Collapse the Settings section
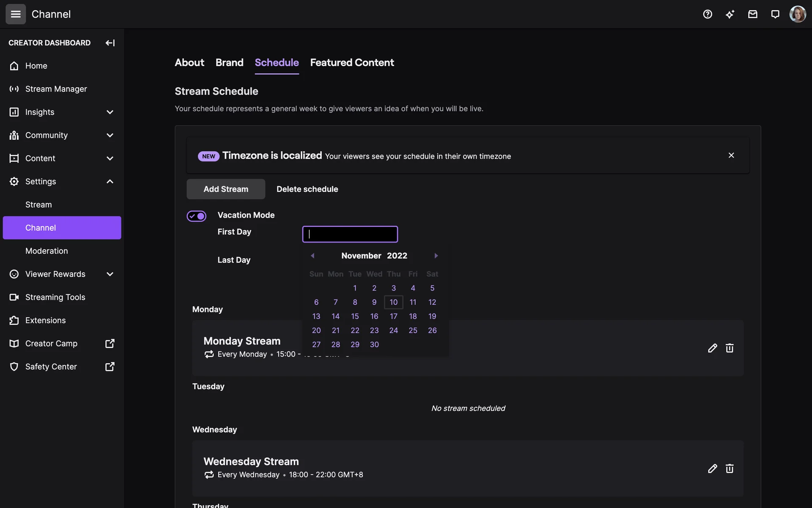 coord(110,182)
